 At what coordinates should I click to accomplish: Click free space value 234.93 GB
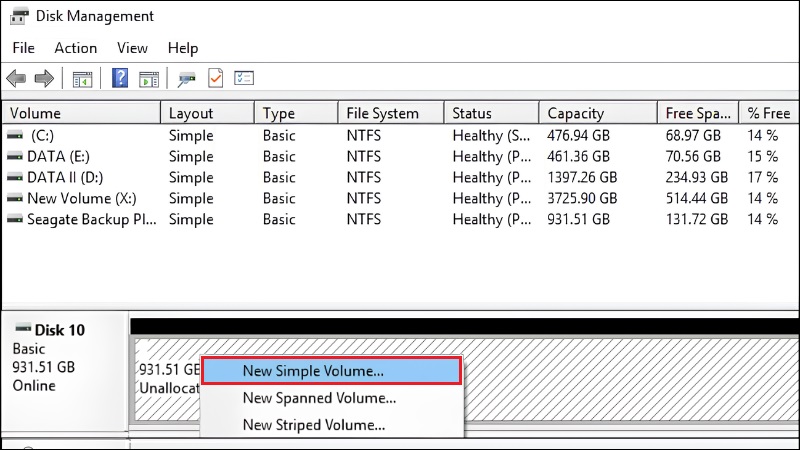pos(697,178)
